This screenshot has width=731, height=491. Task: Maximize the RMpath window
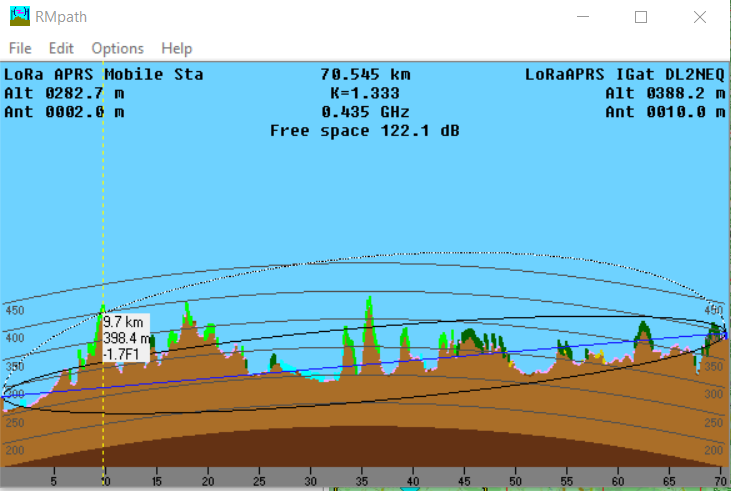click(x=641, y=17)
